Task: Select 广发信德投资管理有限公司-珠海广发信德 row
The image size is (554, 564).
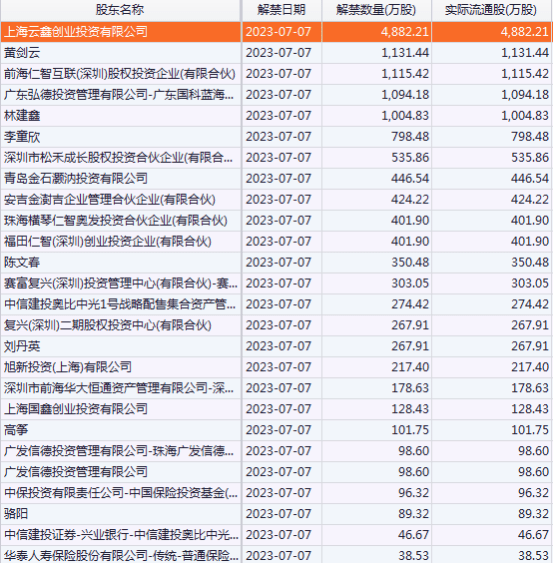Action: coord(276,451)
